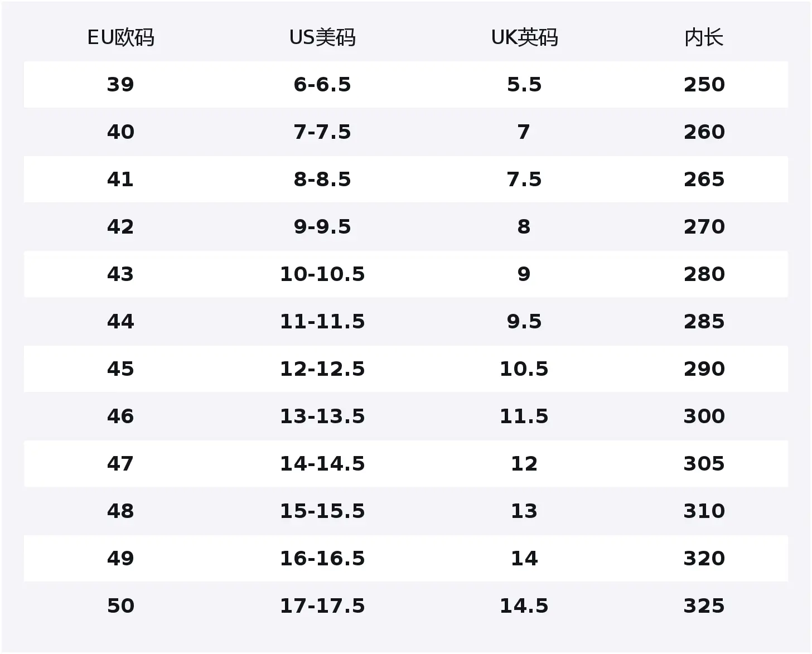812x654 pixels.
Task: Select EU size 42 cell
Action: [120, 227]
